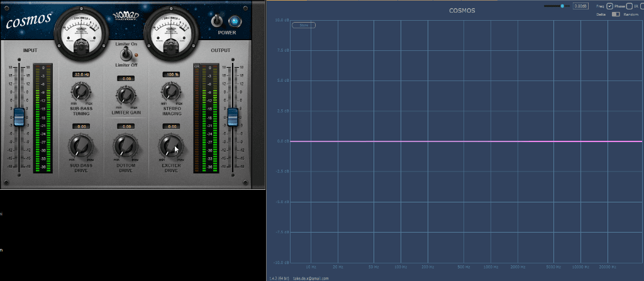The width and height of the screenshot is (644, 281).
Task: Click the INPUT fader handle
Action: click(19, 117)
